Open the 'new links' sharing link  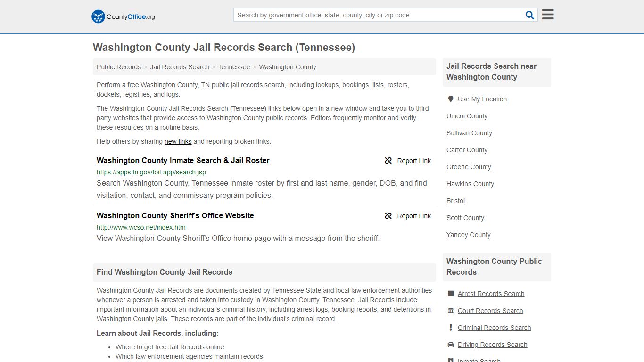178,141
